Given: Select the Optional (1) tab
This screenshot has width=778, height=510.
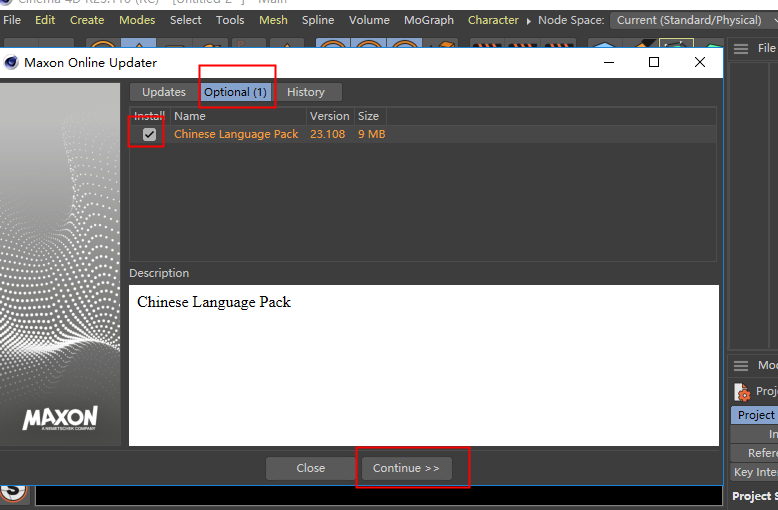Looking at the screenshot, I should coord(235,92).
